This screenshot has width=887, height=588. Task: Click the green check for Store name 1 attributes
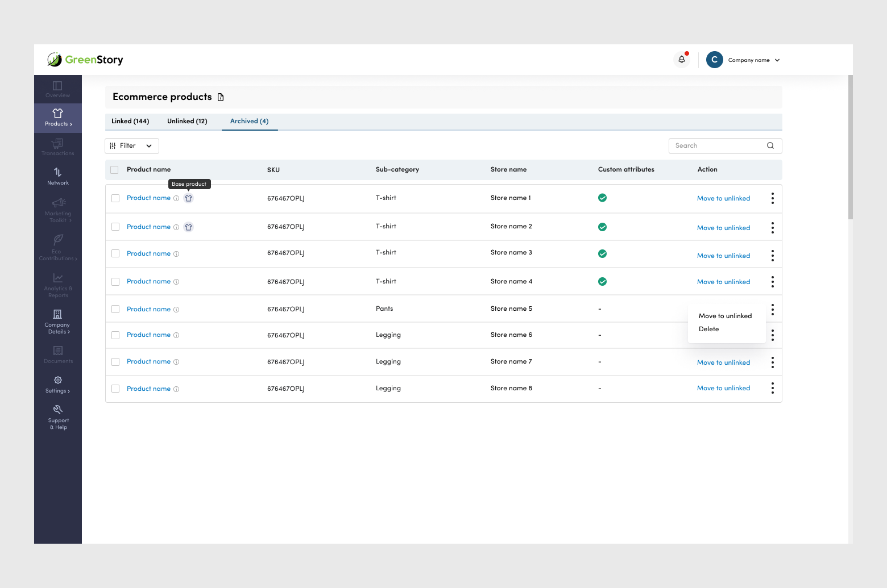point(602,198)
